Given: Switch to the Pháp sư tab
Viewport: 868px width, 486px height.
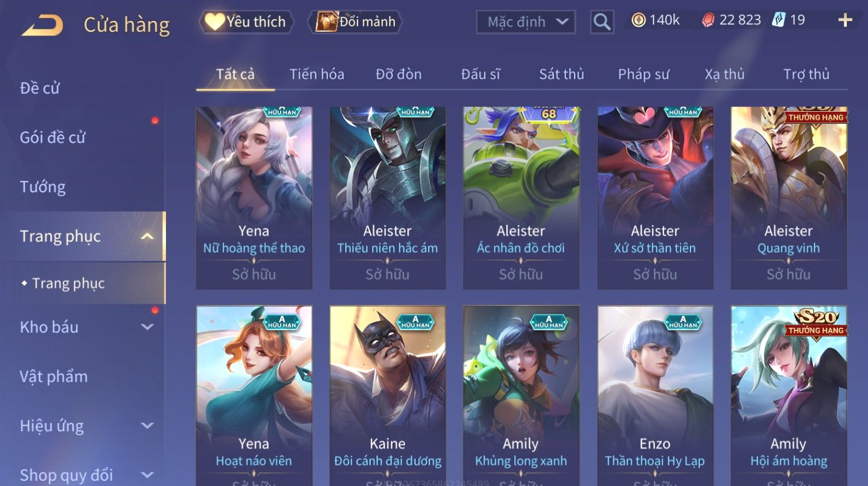Looking at the screenshot, I should (643, 74).
